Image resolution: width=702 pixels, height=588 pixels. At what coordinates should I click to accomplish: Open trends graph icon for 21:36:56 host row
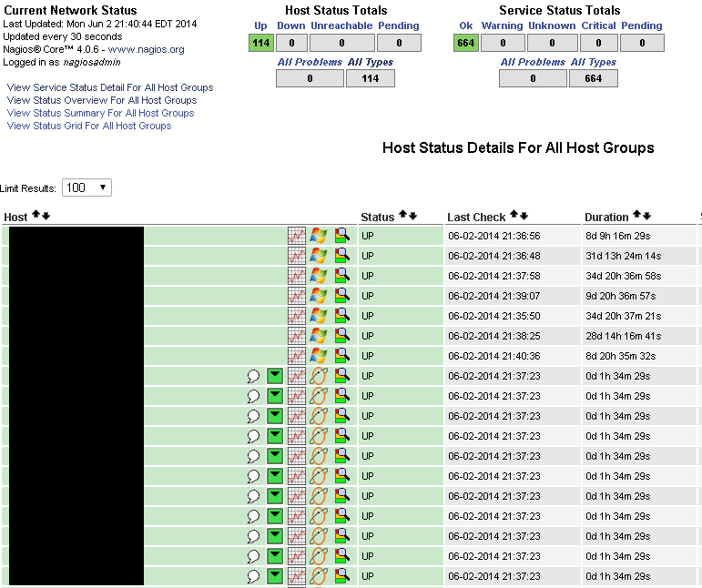(297, 236)
